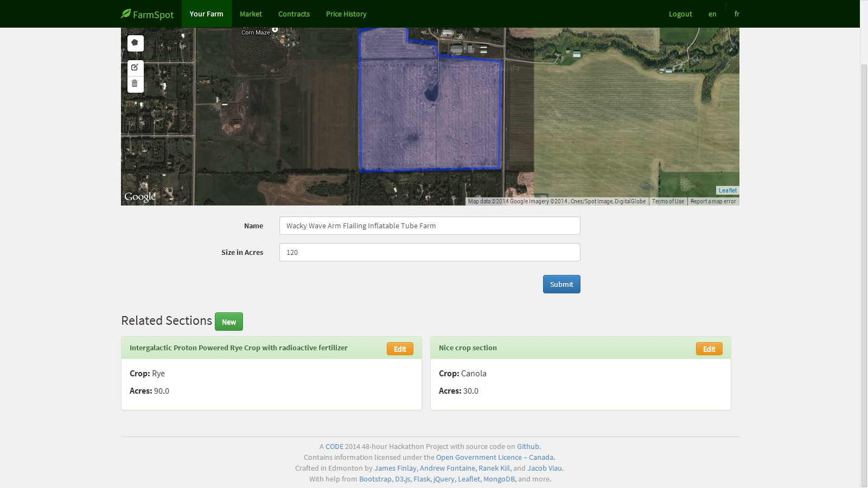Switch language to French (fr)

(x=737, y=14)
